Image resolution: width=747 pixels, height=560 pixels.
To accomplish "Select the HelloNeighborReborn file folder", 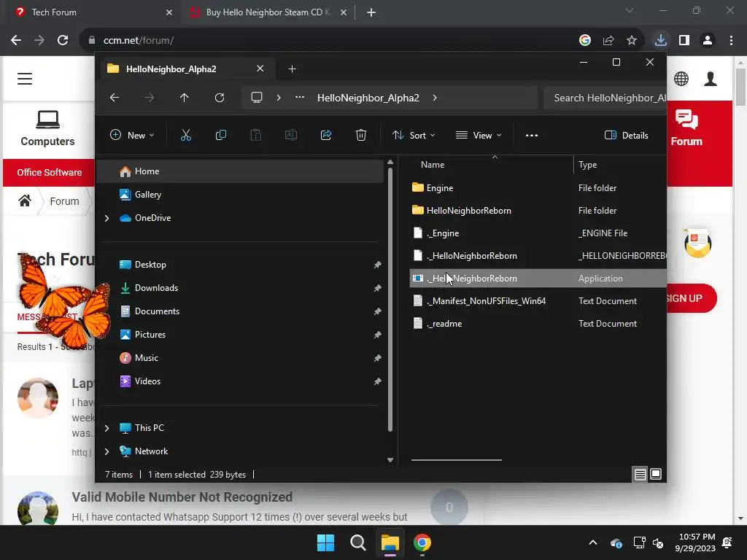I will point(538,211).
